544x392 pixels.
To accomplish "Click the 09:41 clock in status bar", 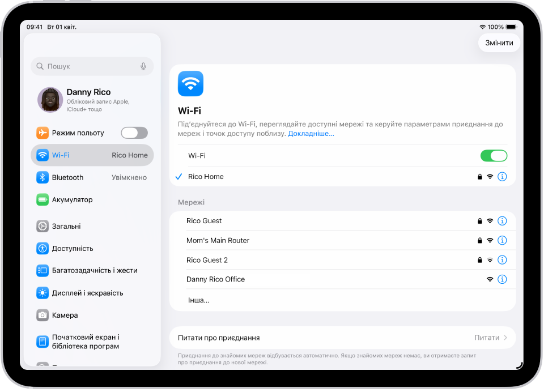I will pos(35,27).
